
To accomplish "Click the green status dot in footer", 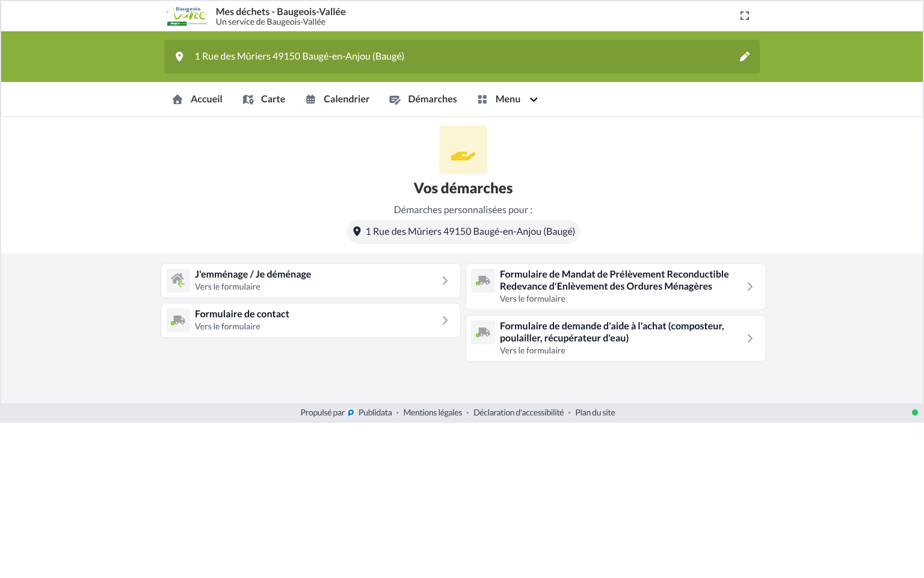I will [915, 412].
